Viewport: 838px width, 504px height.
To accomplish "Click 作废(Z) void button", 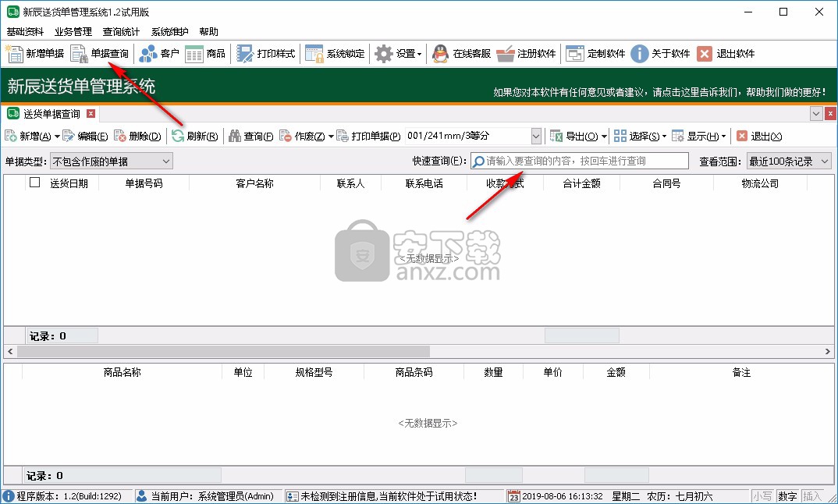I will (303, 137).
